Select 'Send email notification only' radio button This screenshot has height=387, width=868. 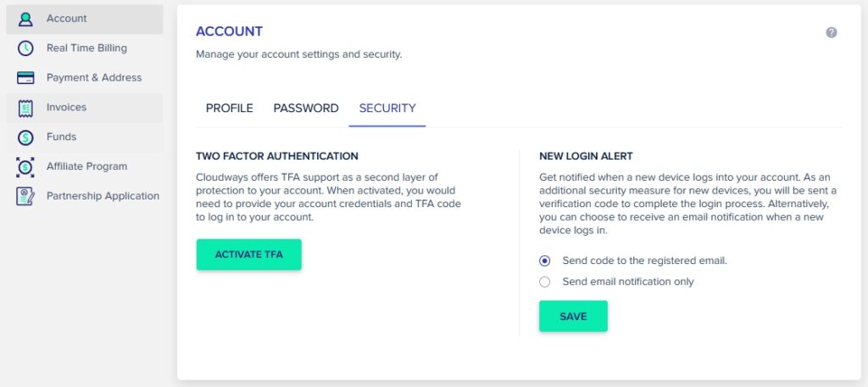(x=545, y=282)
